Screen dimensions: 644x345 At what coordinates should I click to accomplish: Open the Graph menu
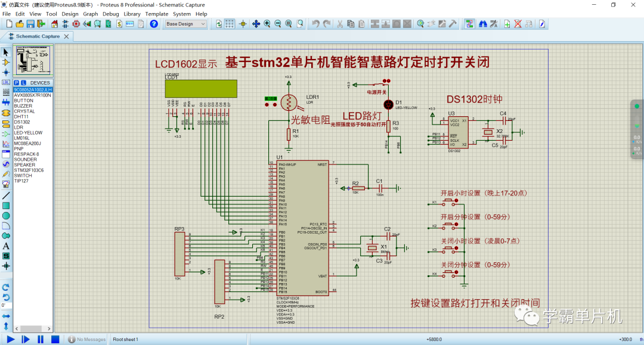(x=91, y=14)
